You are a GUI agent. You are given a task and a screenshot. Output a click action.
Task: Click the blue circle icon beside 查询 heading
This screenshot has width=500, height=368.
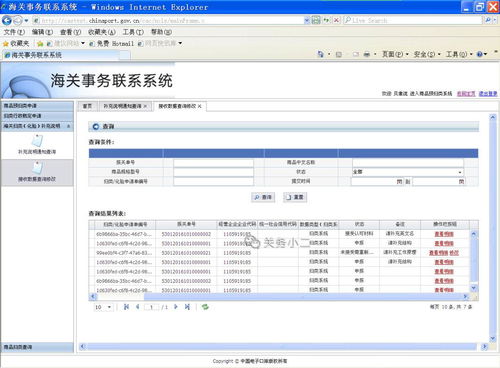[x=96, y=126]
